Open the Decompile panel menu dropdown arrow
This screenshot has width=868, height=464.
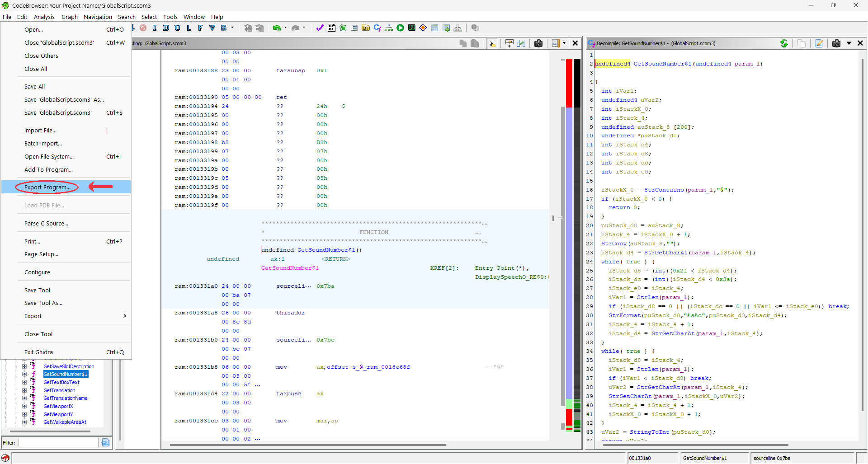click(849, 43)
